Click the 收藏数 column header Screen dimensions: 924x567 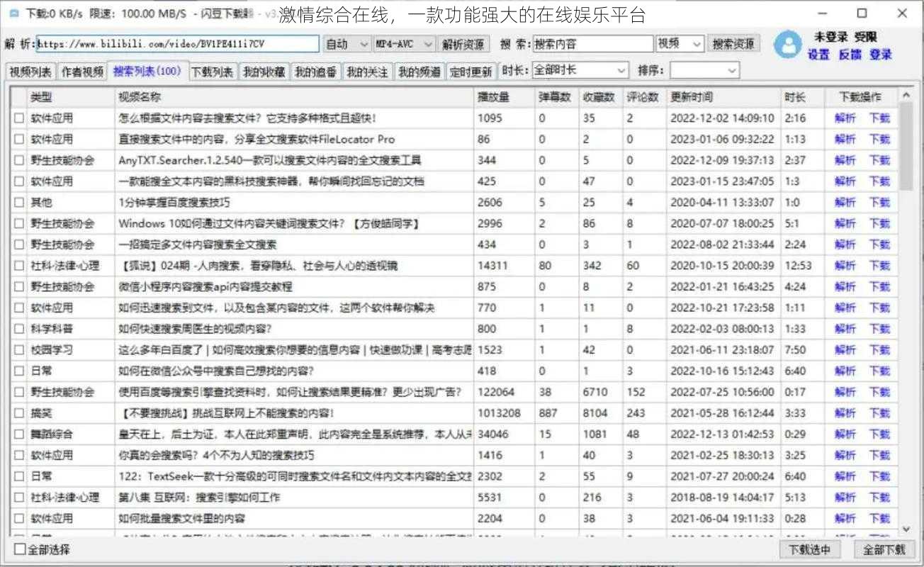point(600,97)
